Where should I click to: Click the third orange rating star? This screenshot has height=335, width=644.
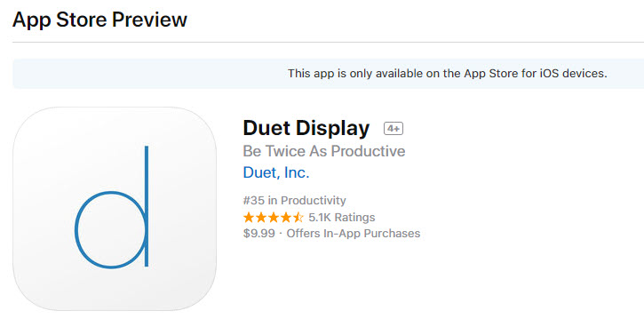pyautogui.click(x=273, y=217)
